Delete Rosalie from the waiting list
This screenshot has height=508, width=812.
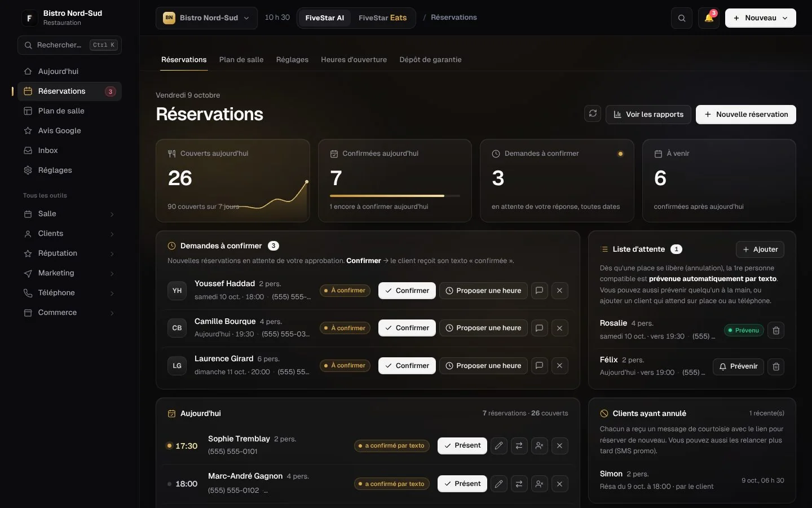776,330
